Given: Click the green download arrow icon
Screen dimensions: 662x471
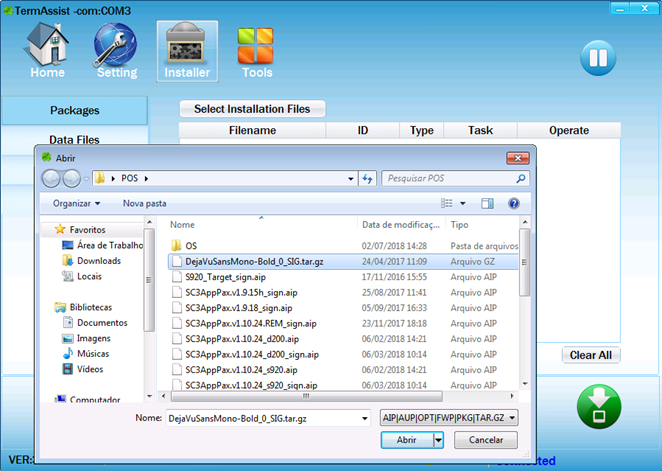Looking at the screenshot, I should [x=598, y=408].
